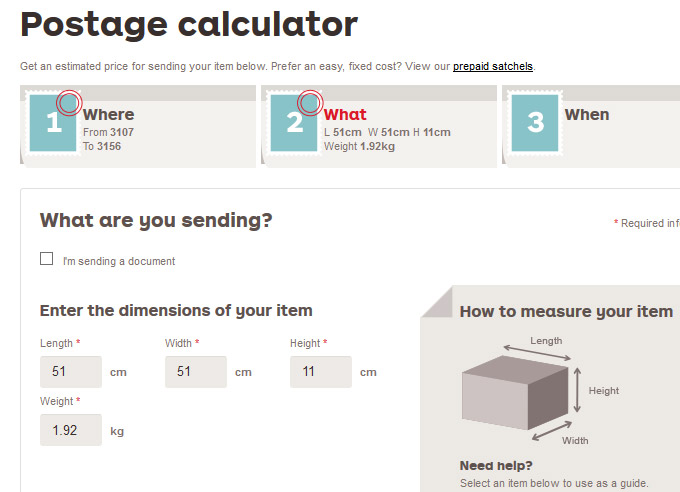Select the Height input field

pos(321,372)
